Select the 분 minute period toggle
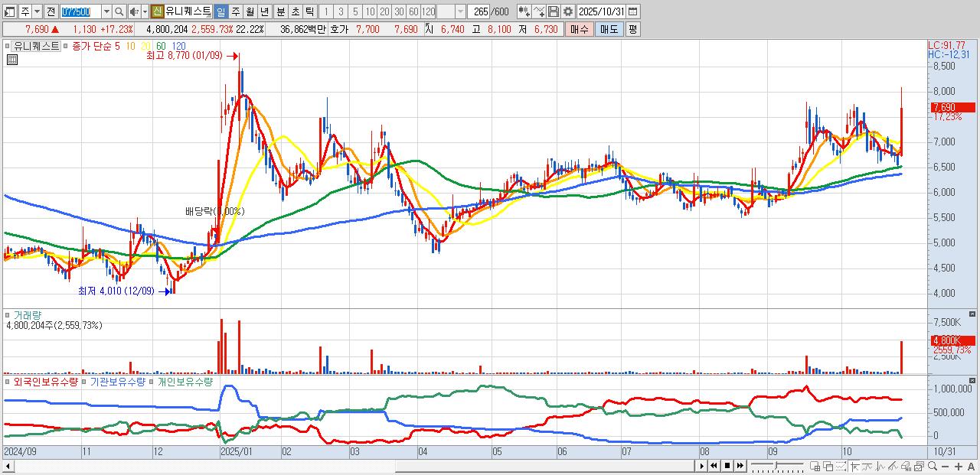The height and width of the screenshot is (475, 980). 279,11
